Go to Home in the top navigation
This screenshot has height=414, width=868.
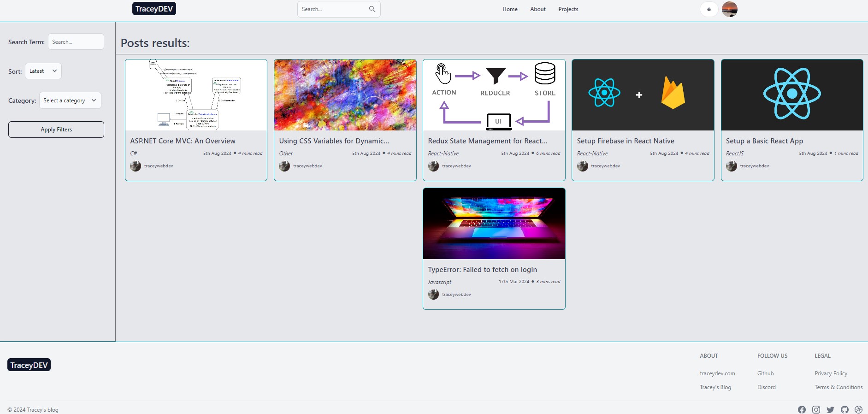point(510,9)
